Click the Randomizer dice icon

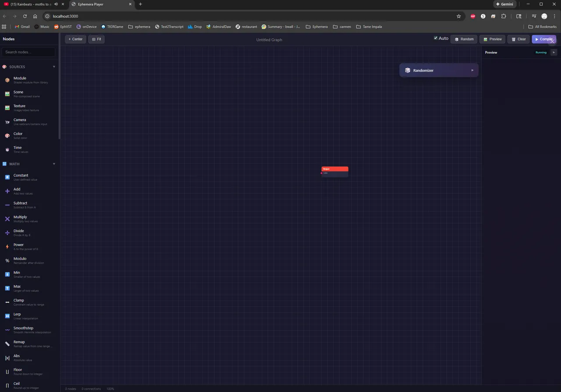[408, 70]
